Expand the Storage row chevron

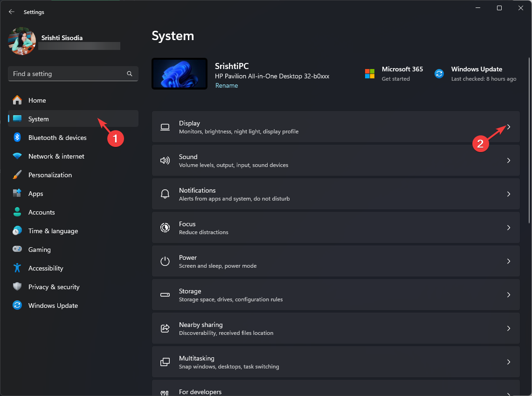coord(509,295)
